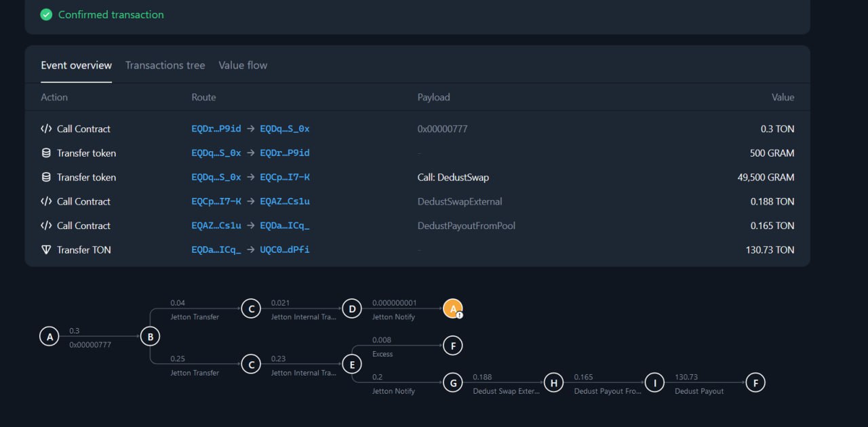
Task: Select node G before Dedust Swap External
Action: (x=452, y=383)
